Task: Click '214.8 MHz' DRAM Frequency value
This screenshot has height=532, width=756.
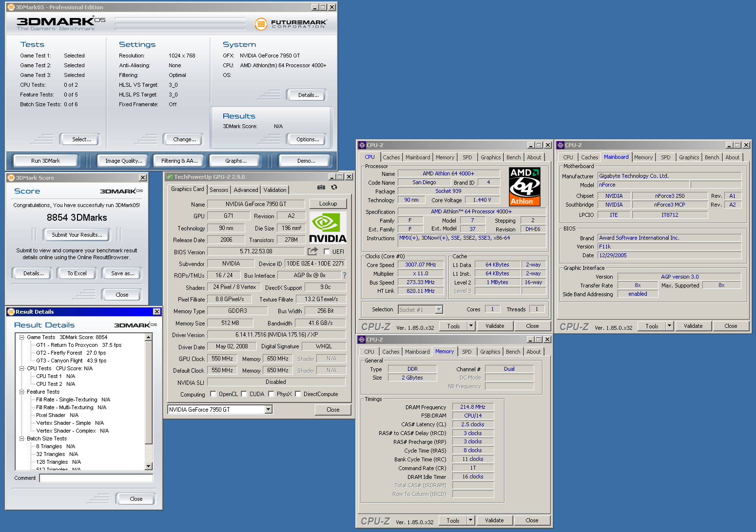Action: pos(473,407)
